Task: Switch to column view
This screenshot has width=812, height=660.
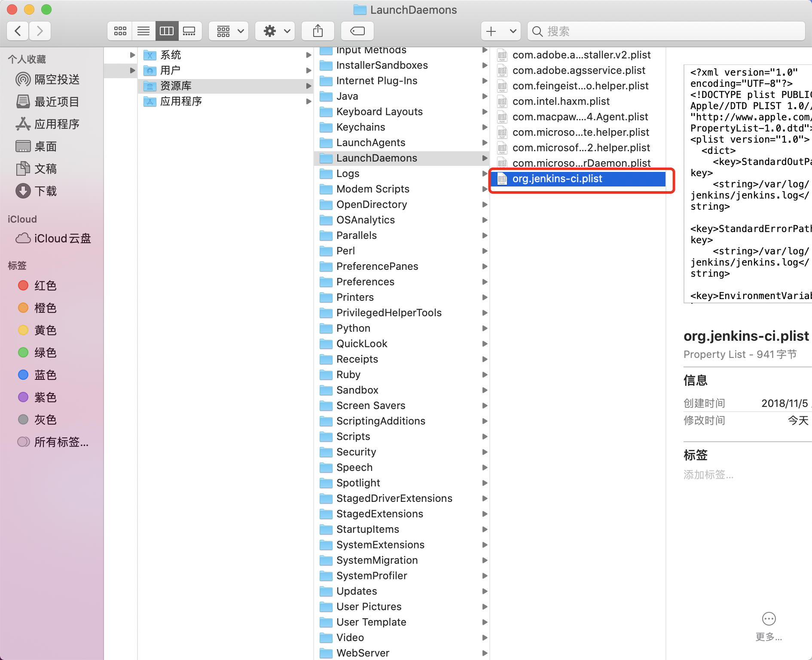Action: tap(167, 31)
